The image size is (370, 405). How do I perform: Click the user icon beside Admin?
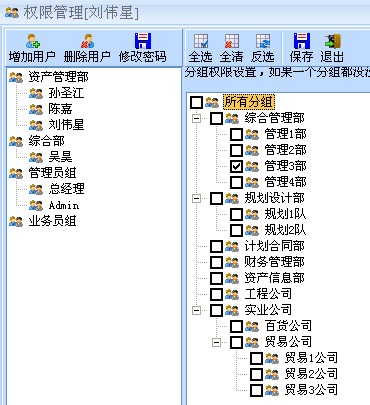(x=36, y=205)
